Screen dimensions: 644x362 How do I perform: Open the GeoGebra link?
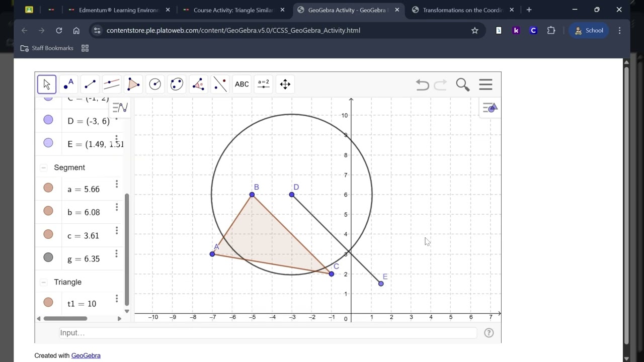click(86, 355)
